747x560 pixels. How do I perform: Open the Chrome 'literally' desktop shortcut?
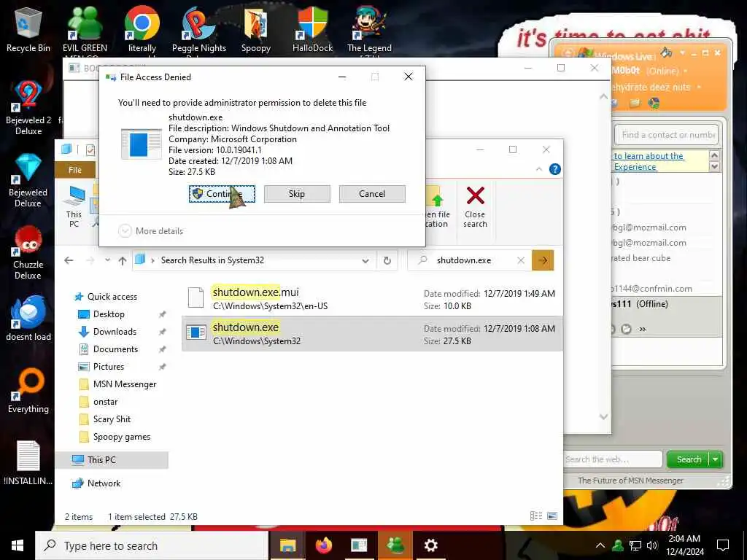[x=142, y=28]
